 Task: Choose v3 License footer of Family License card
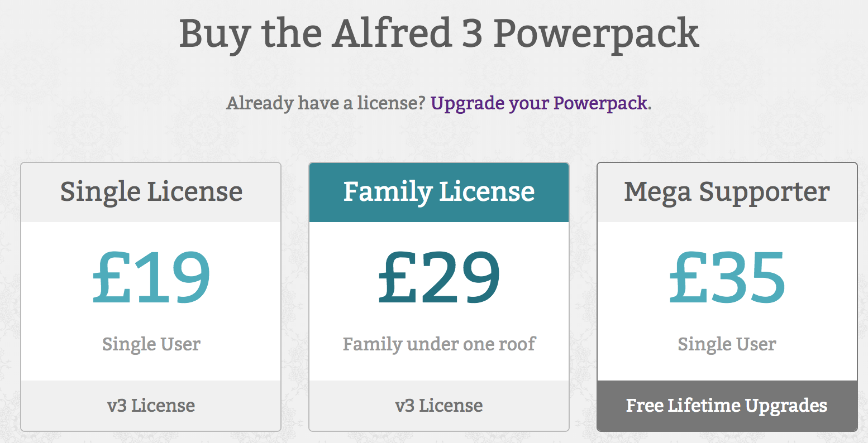tap(439, 406)
